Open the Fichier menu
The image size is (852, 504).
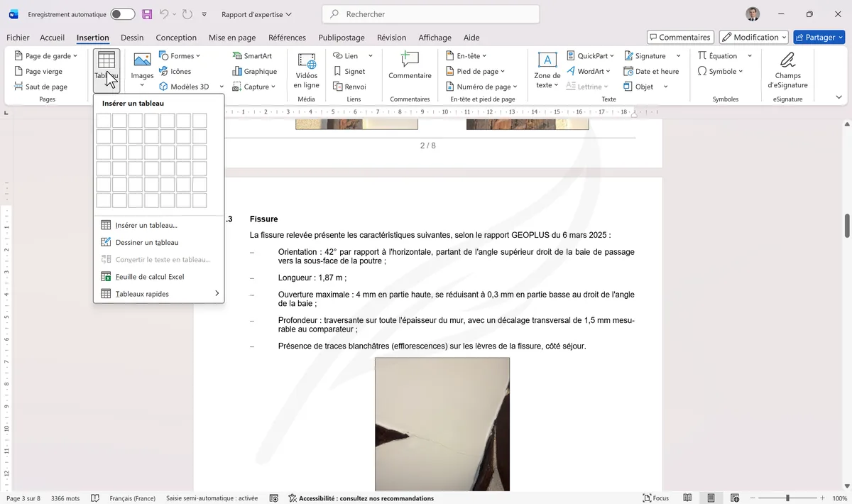pyautogui.click(x=17, y=38)
